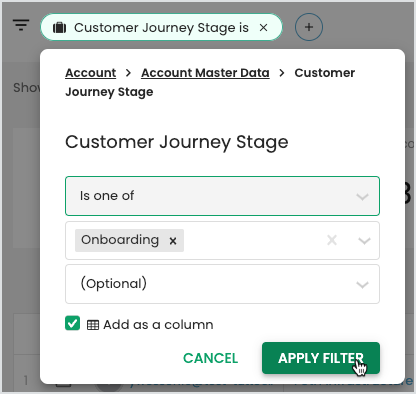Click the briefcase icon in filter chip
Image resolution: width=416 pixels, height=394 pixels.
[x=60, y=28]
